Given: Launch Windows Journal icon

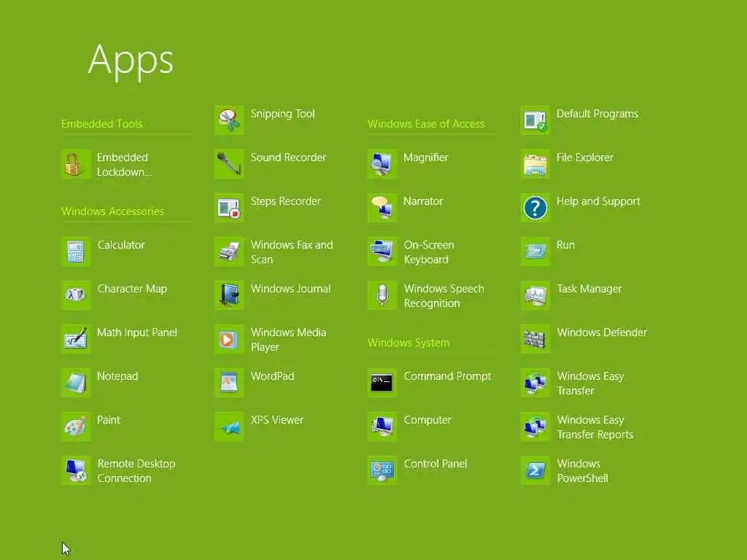Looking at the screenshot, I should pyautogui.click(x=229, y=296).
